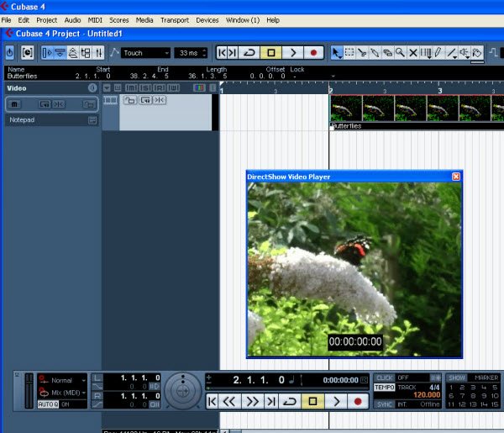The height and width of the screenshot is (433, 504).
Task: Open the File menu
Action: [x=6, y=20]
